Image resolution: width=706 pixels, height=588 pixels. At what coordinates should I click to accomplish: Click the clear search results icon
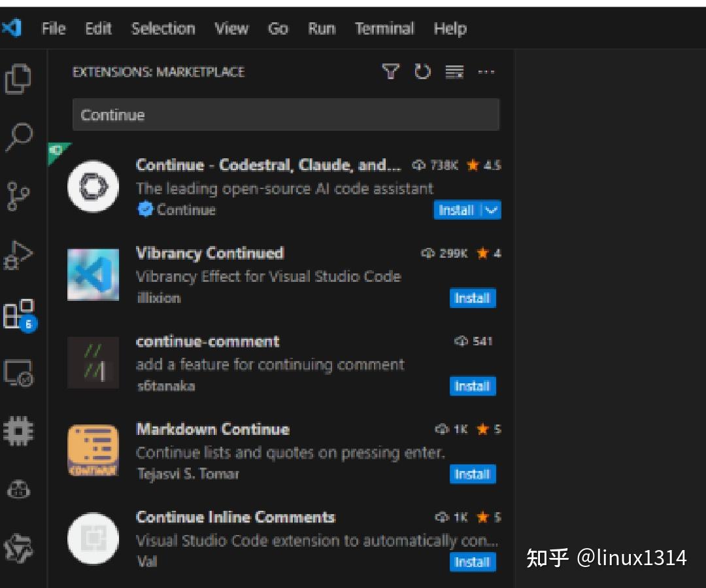pyautogui.click(x=454, y=72)
